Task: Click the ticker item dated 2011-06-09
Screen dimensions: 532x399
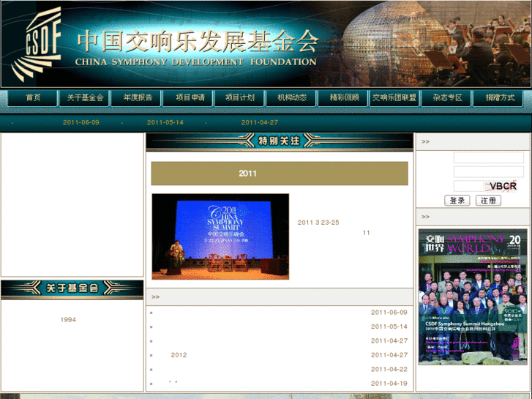Action: click(81, 122)
